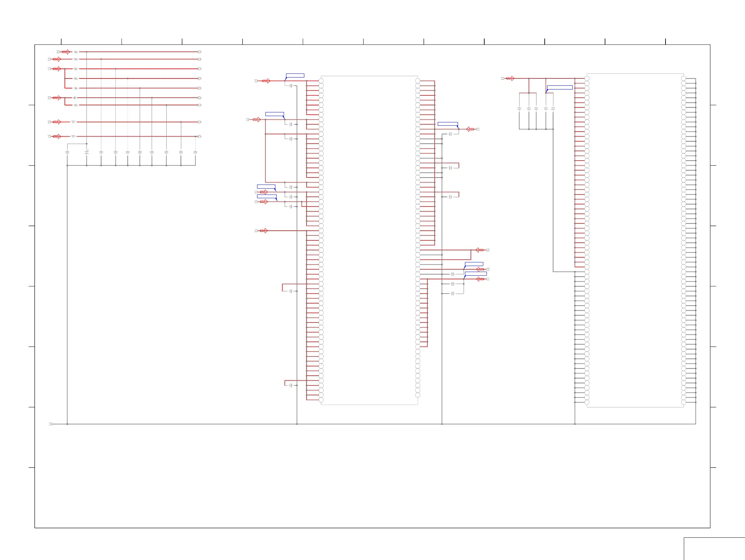Select the right-hand IC body

[635, 240]
